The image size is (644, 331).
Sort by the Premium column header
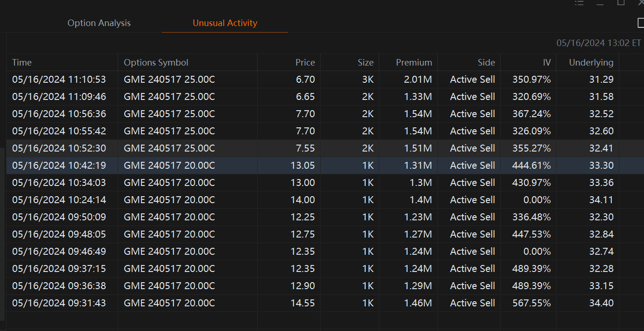click(x=414, y=62)
